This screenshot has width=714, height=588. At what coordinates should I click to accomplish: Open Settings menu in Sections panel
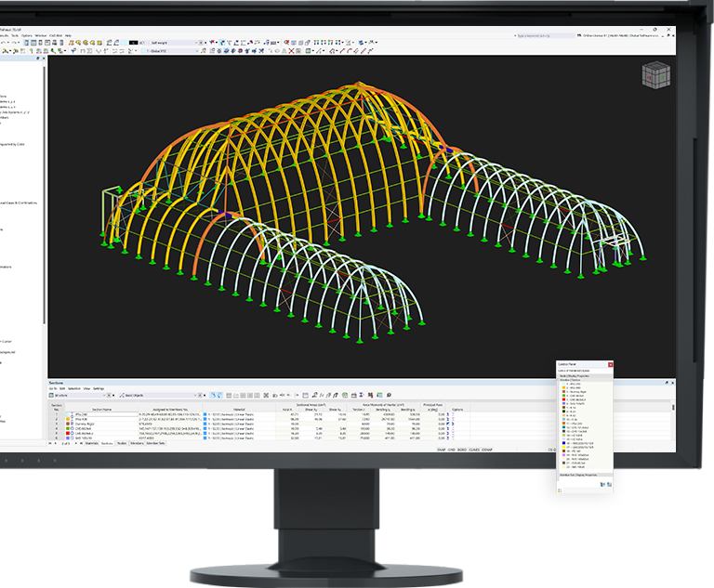click(x=99, y=388)
